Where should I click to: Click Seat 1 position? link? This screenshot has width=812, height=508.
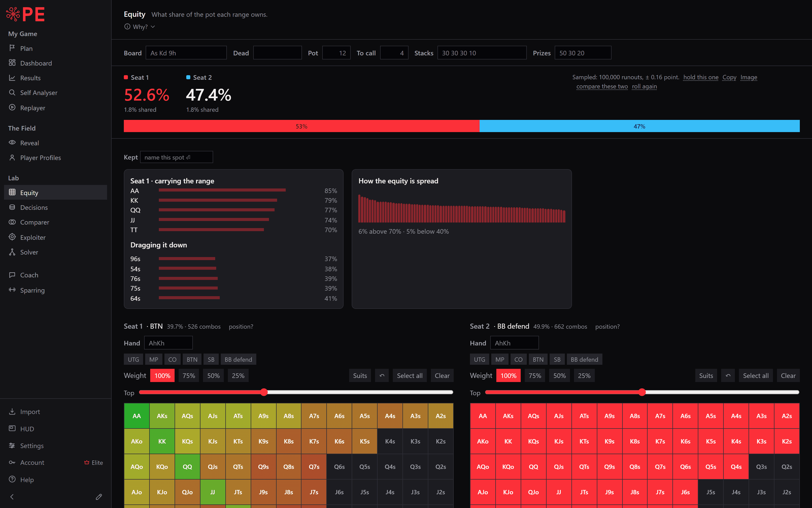pos(241,327)
